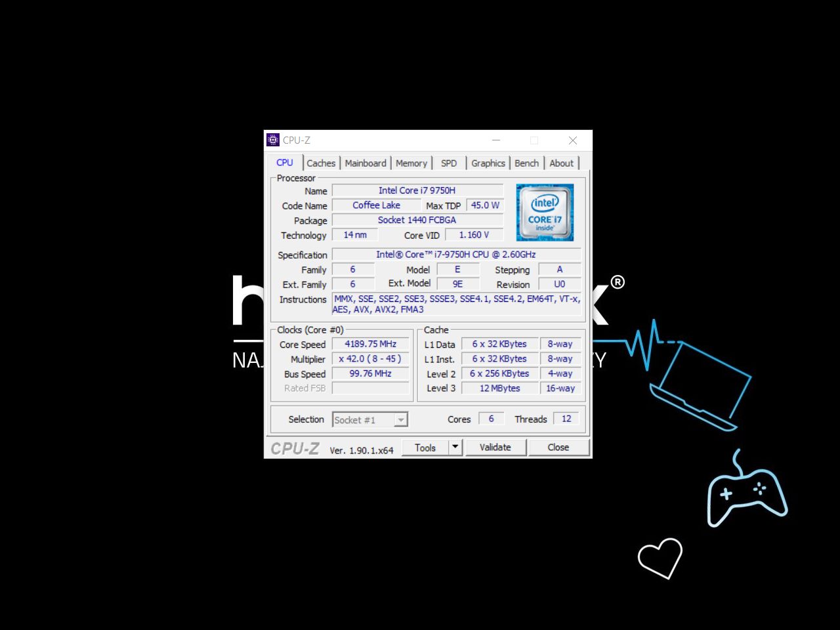Screen dimensions: 840x630
Task: Click the Bus Speed value 99.76 MHz
Action: [x=370, y=373]
